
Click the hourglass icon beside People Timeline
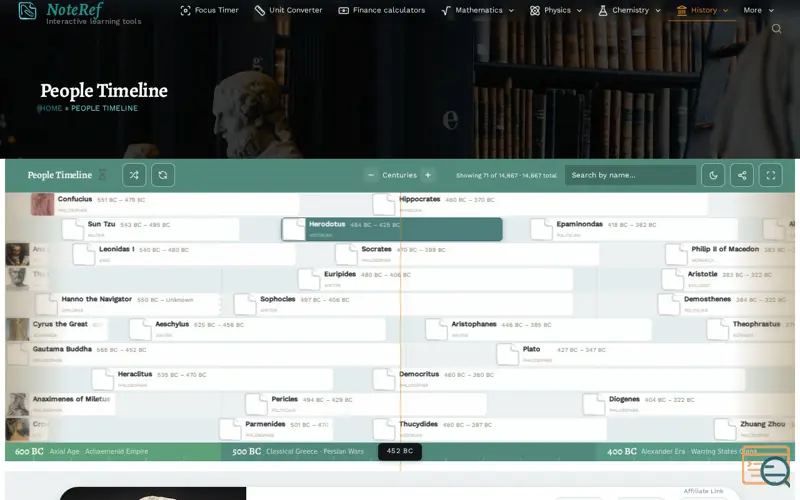[x=102, y=175]
